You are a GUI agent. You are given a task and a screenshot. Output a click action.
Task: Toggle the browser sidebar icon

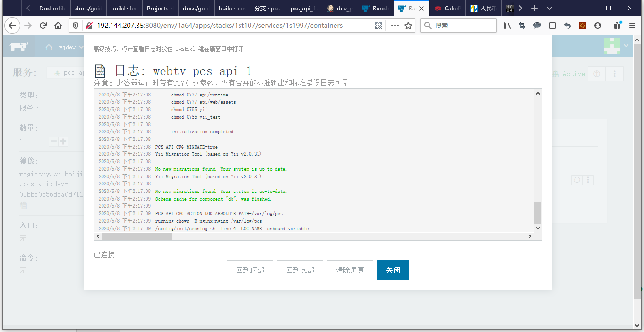coord(552,26)
